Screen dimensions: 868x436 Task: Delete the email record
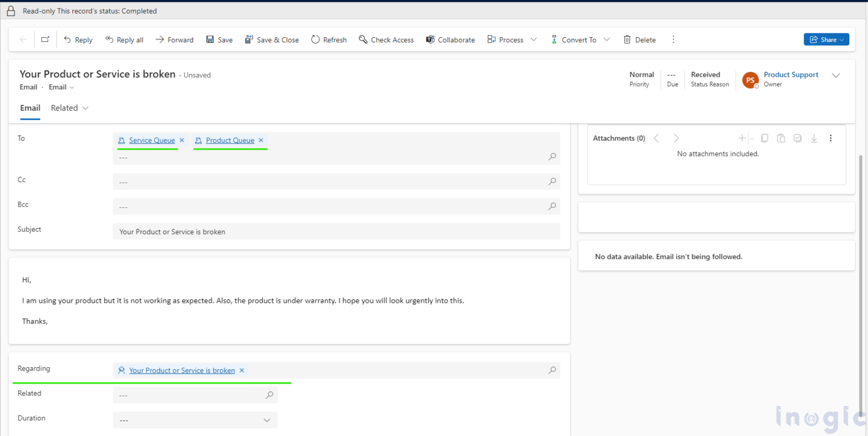coord(627,40)
